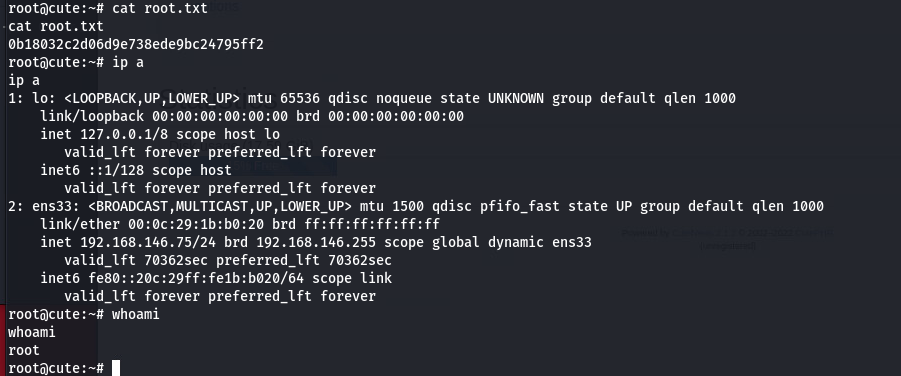Click the loopback address 127.0.0.1/8
This screenshot has width=901, height=376.
pos(124,134)
